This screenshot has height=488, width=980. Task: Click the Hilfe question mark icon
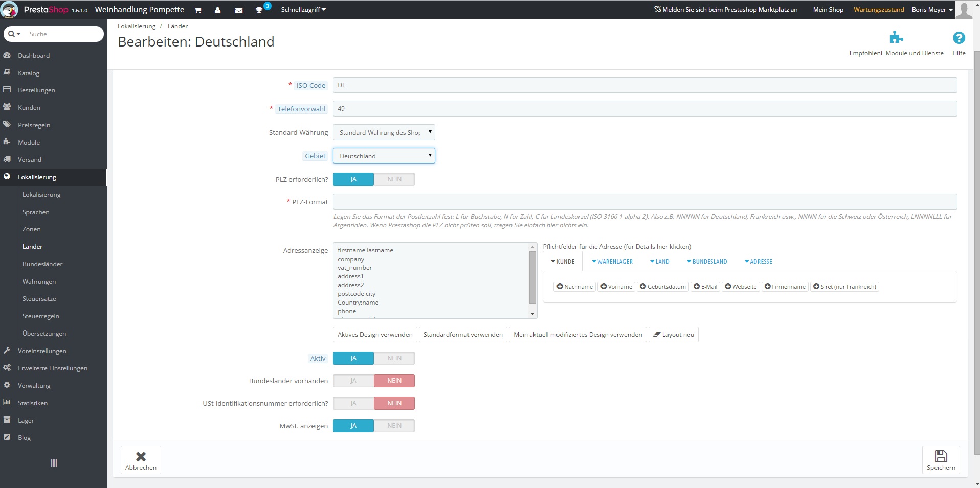[x=959, y=38]
